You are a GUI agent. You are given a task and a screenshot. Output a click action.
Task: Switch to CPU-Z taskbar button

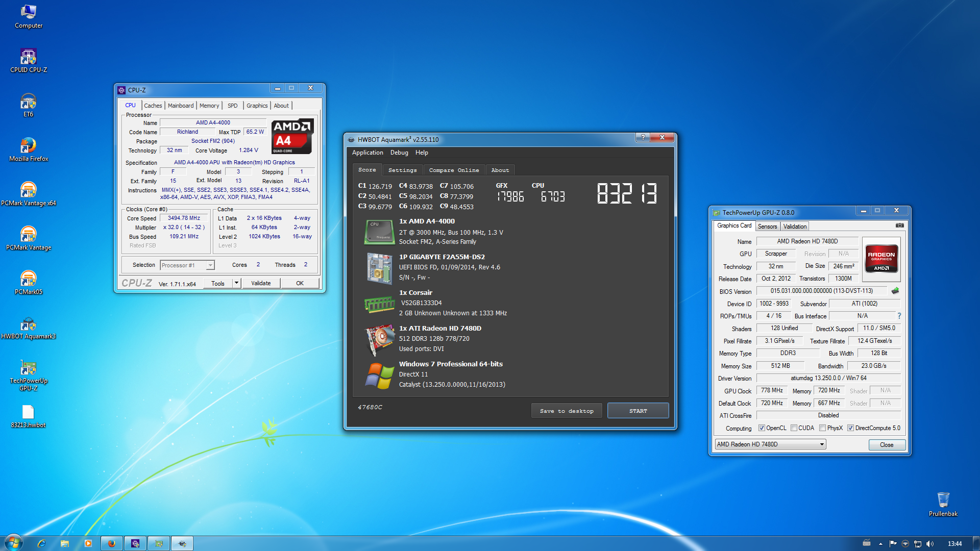135,544
